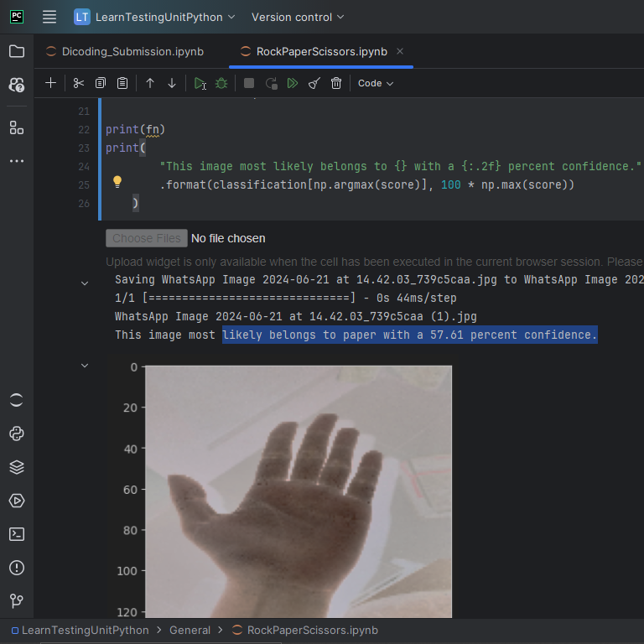Open Services tool window
Image resolution: width=644 pixels, height=644 pixels.
pyautogui.click(x=17, y=501)
